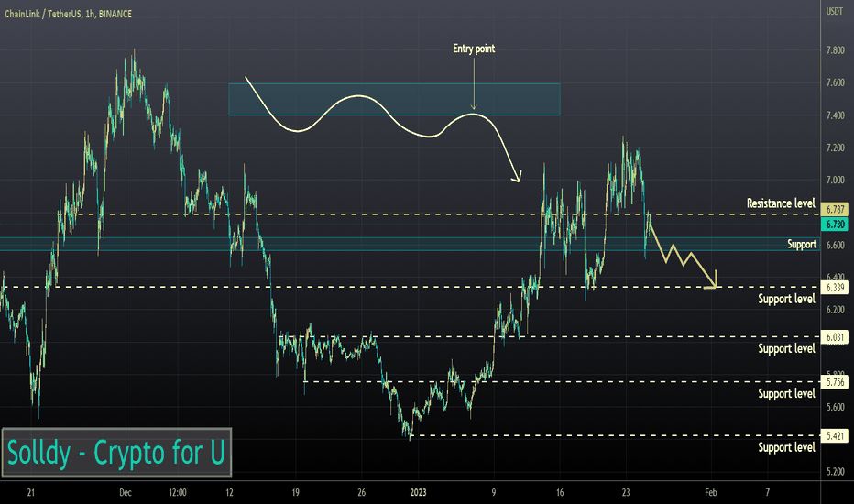854x504 pixels.
Task: Click the ChainLink / TetherUS chart title
Action: point(68,14)
